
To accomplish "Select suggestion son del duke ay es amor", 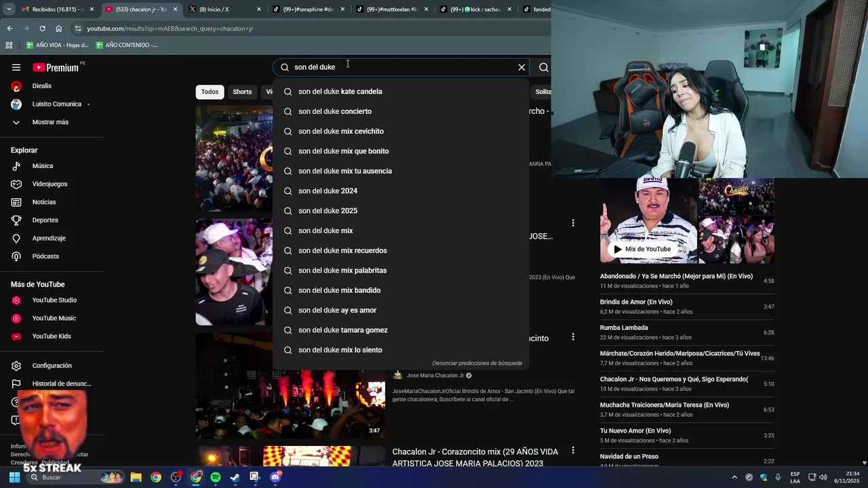I will 400,310.
